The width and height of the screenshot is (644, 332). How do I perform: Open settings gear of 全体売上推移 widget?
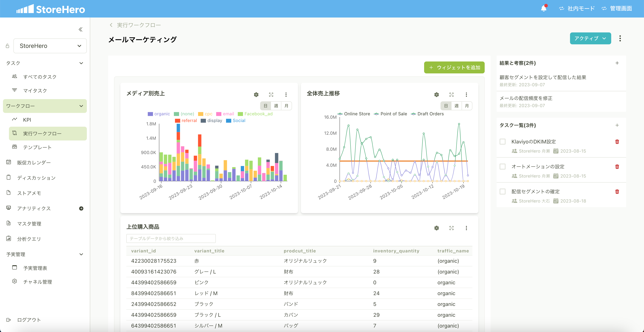(436, 95)
